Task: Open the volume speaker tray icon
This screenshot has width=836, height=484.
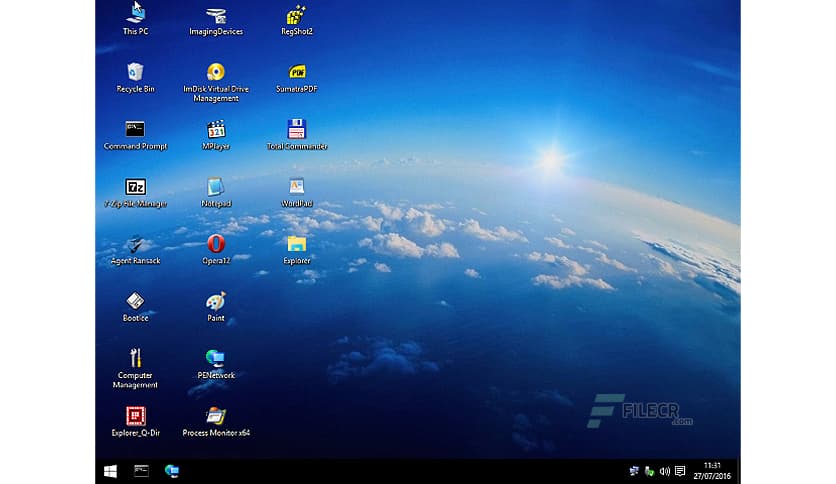Action: pyautogui.click(x=665, y=471)
